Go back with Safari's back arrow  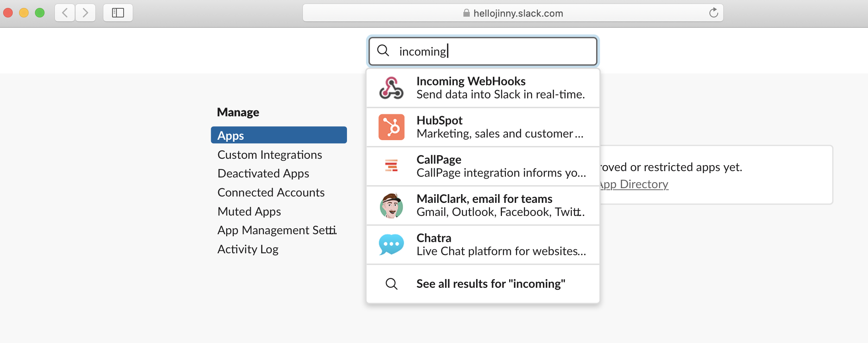[x=65, y=13]
